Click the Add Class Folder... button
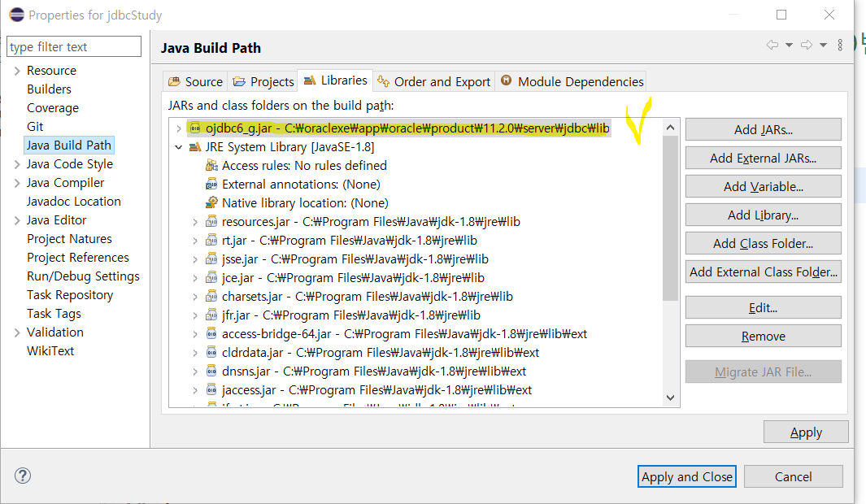 tap(764, 243)
